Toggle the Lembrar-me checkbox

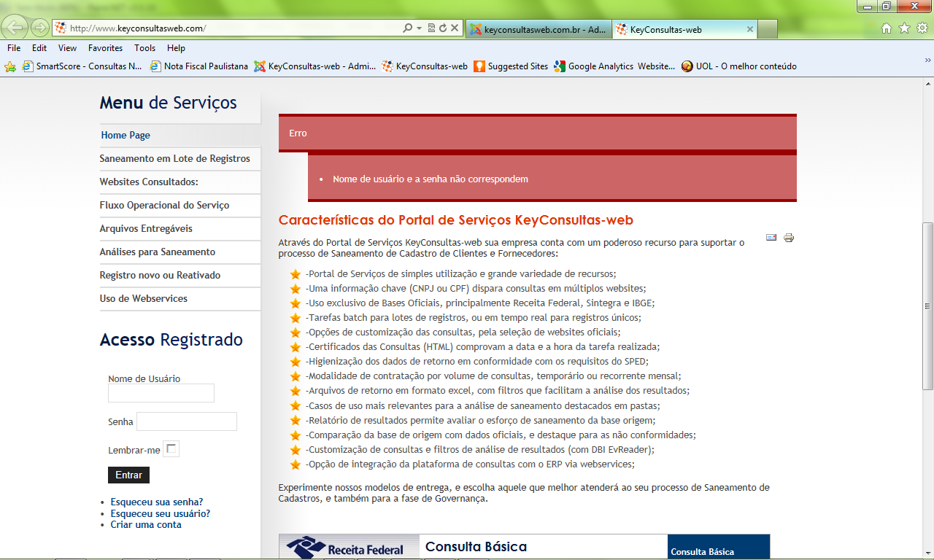[171, 449]
